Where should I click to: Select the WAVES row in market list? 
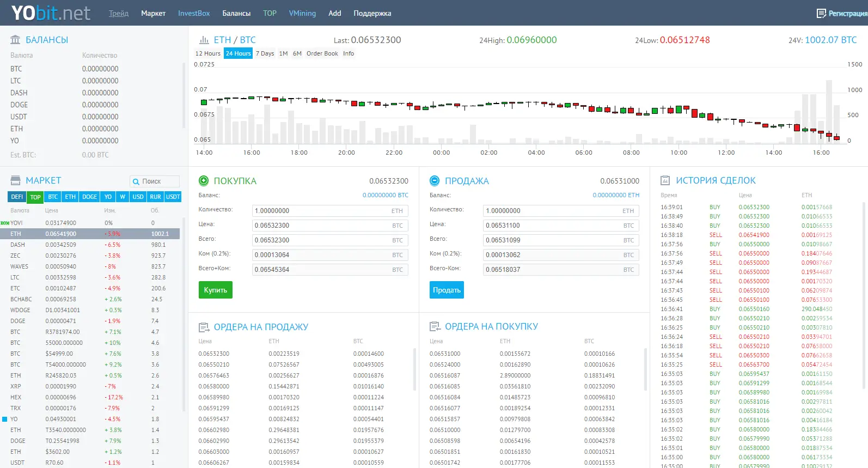point(90,266)
